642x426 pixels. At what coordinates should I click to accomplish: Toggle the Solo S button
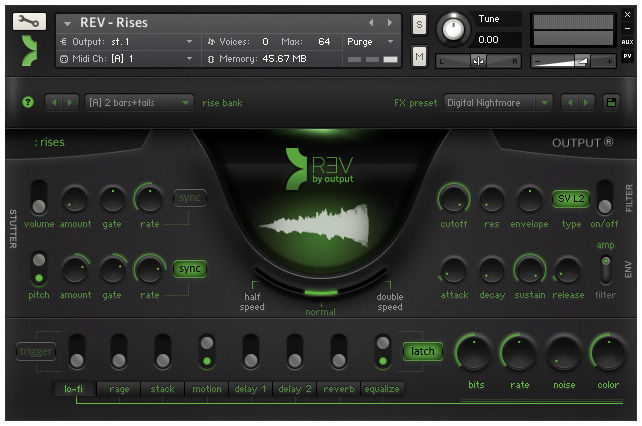click(x=419, y=25)
